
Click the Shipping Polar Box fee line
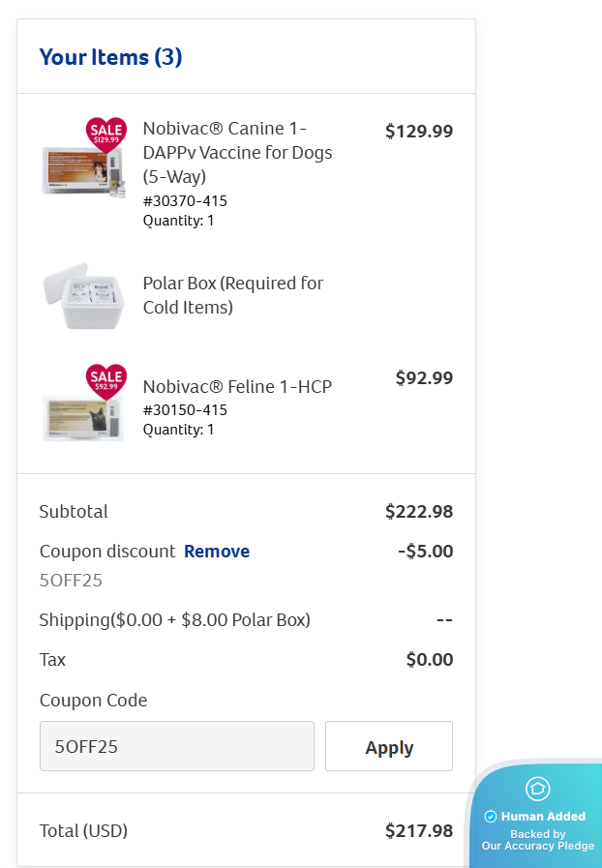pos(174,620)
